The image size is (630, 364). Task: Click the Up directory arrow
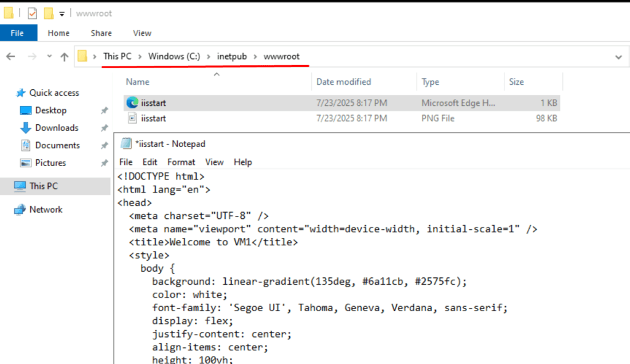65,57
